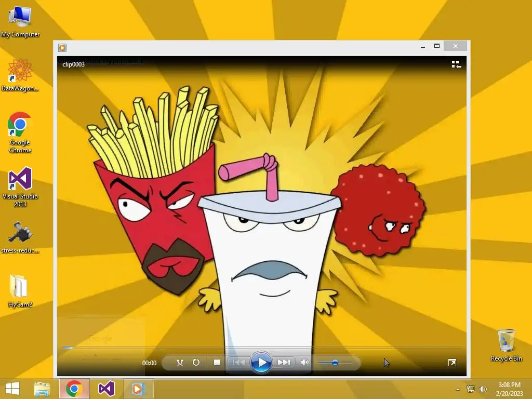The height and width of the screenshot is (399, 532).
Task: Open HyCam2 folder on desktop
Action: [x=20, y=291]
